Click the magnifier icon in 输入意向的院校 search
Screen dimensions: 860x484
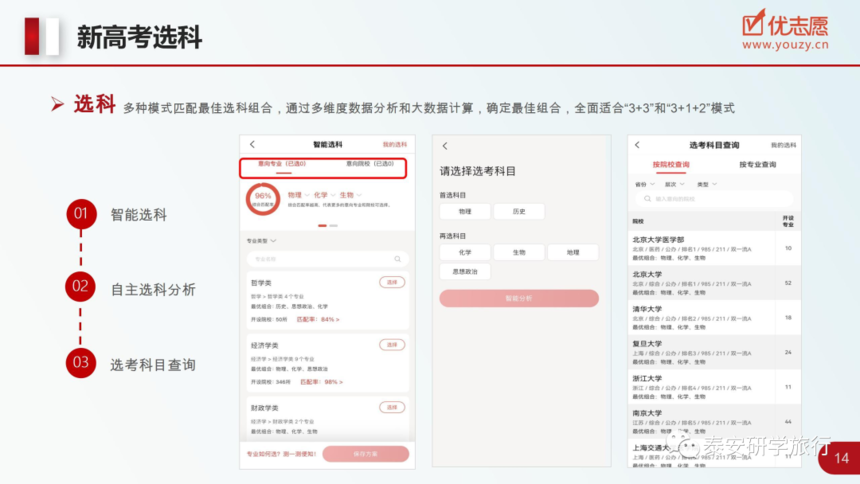coord(647,199)
